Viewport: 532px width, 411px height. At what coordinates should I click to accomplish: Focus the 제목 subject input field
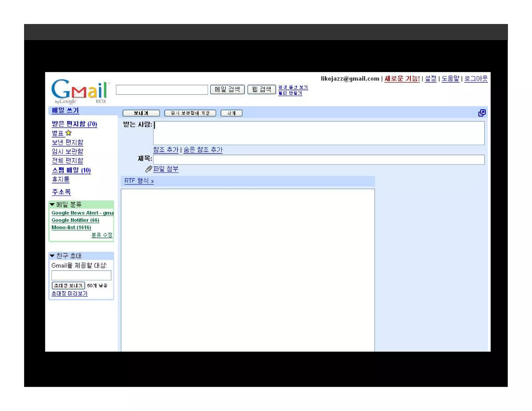pyautogui.click(x=318, y=160)
